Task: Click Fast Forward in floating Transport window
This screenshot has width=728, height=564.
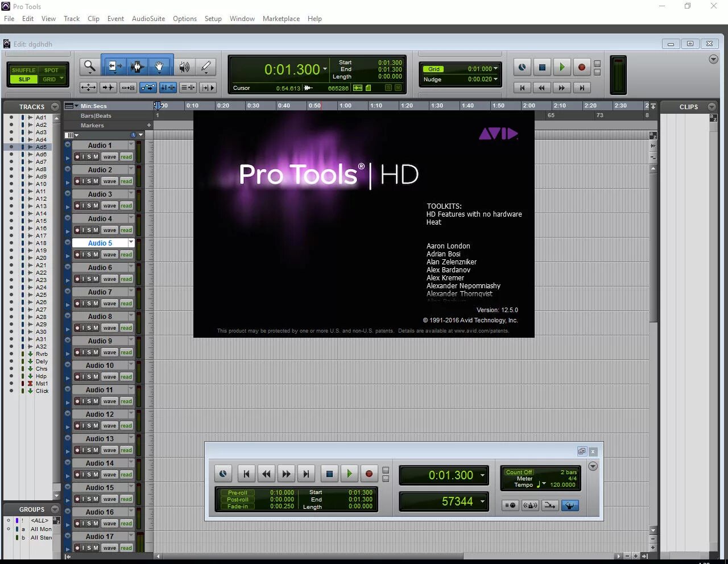Action: (286, 474)
